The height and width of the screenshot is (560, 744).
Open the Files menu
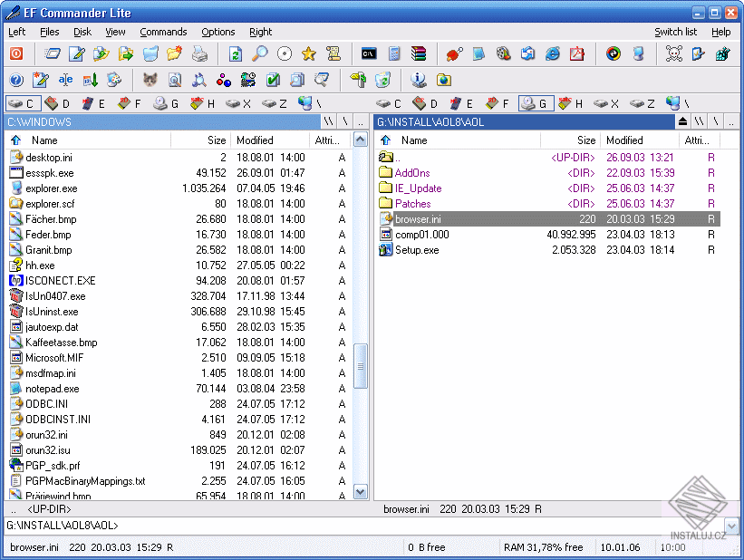pos(49,32)
